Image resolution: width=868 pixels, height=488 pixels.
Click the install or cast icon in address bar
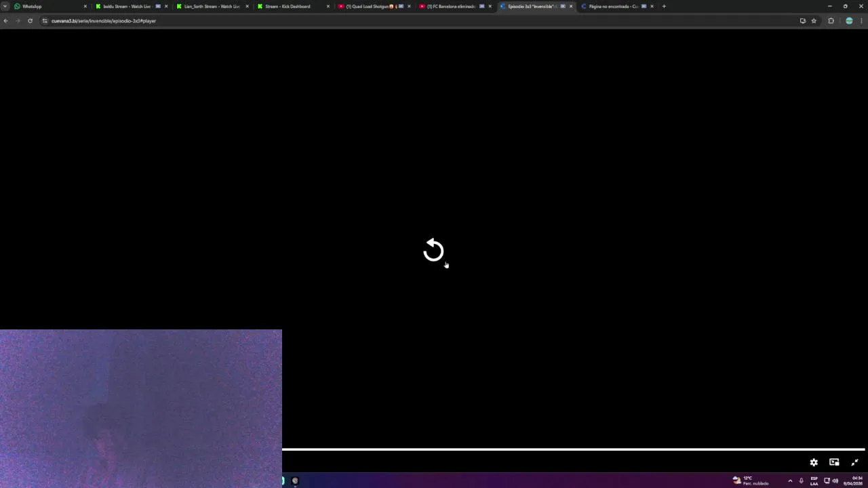point(803,21)
